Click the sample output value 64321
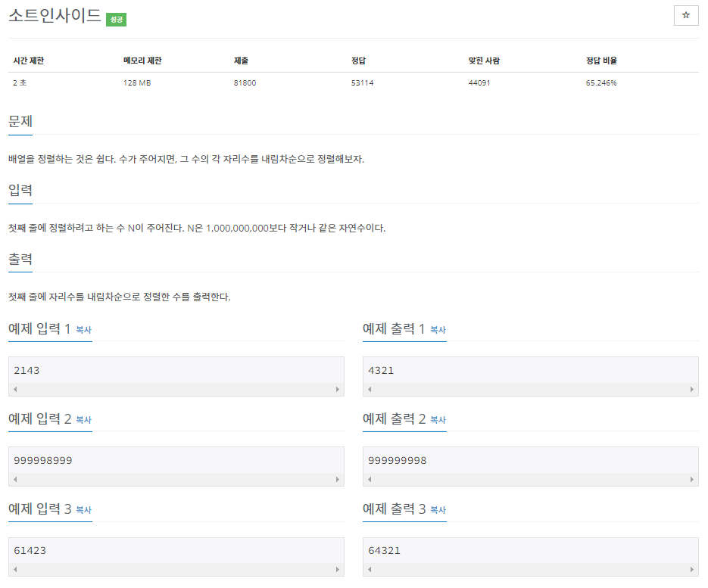 tap(384, 551)
